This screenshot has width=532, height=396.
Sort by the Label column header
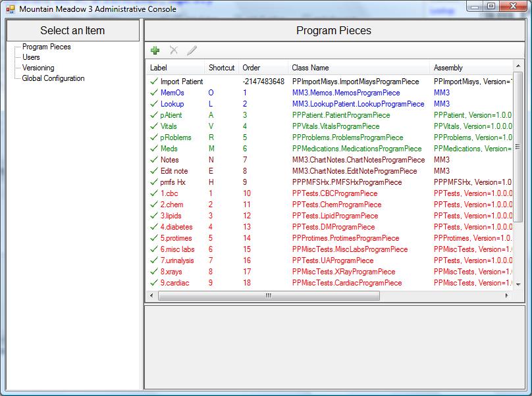pyautogui.click(x=175, y=68)
